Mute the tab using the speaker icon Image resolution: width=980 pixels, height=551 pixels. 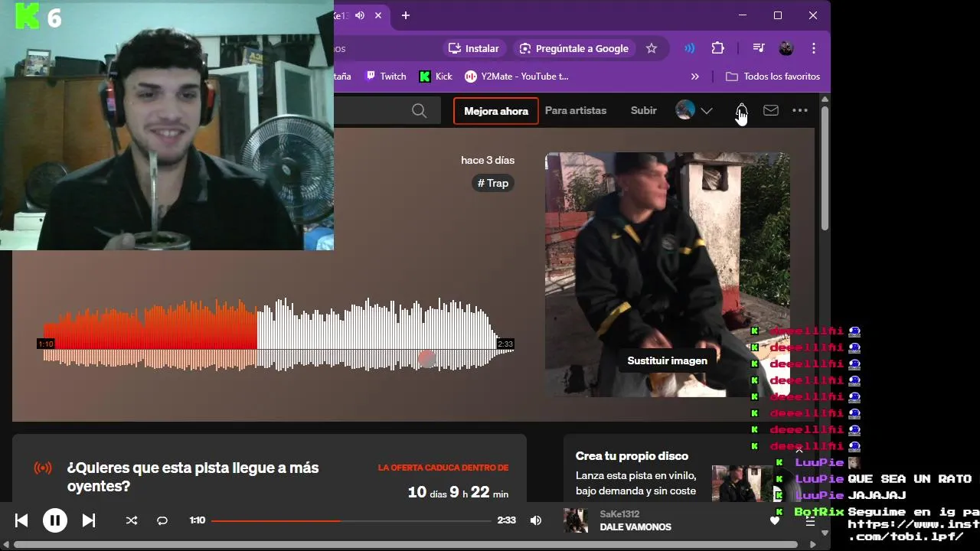(x=360, y=15)
